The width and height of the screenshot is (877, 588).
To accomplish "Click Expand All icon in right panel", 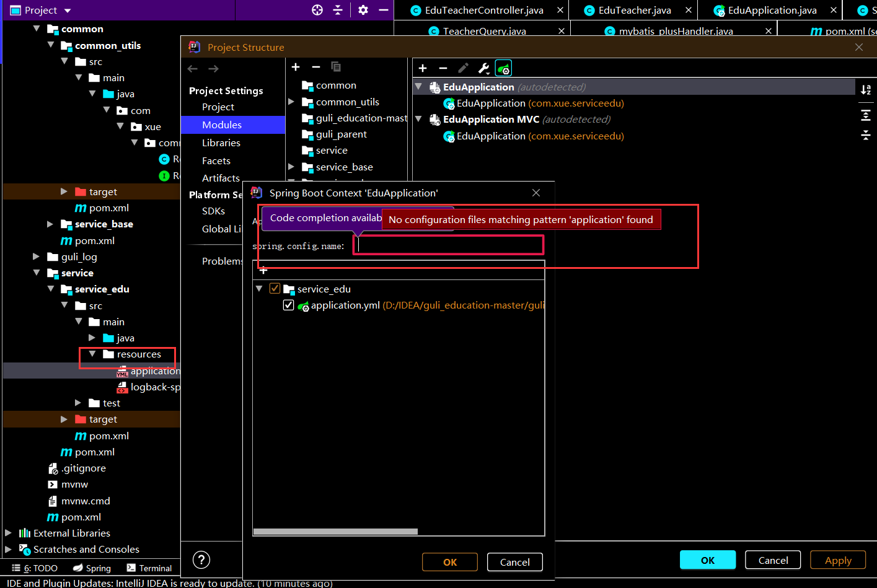I will point(866,115).
